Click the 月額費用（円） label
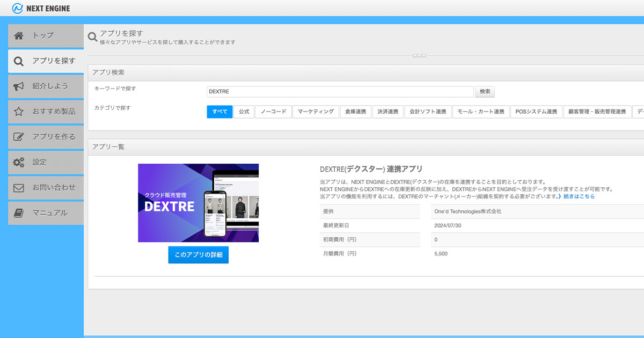Image resolution: width=644 pixels, height=338 pixels. tap(340, 253)
